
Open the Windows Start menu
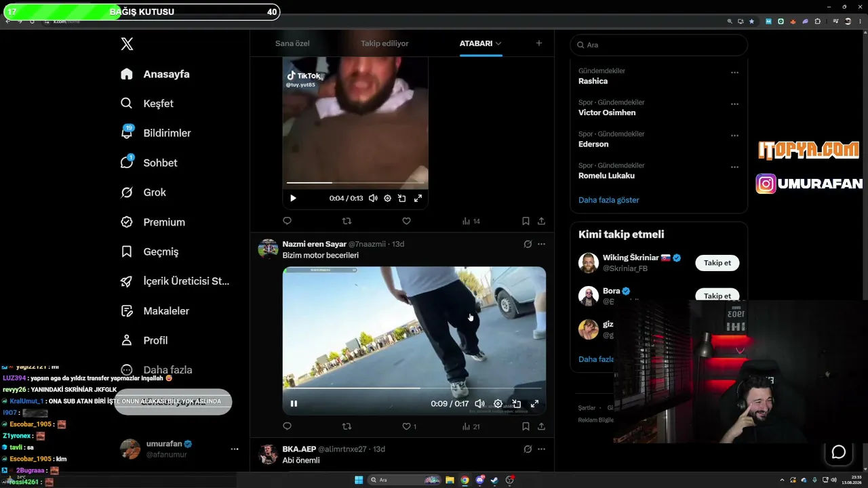click(359, 480)
